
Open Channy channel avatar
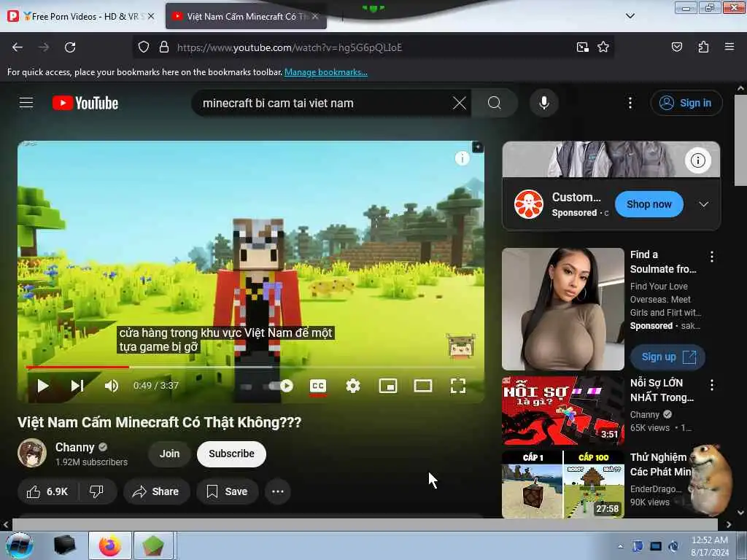tap(32, 453)
